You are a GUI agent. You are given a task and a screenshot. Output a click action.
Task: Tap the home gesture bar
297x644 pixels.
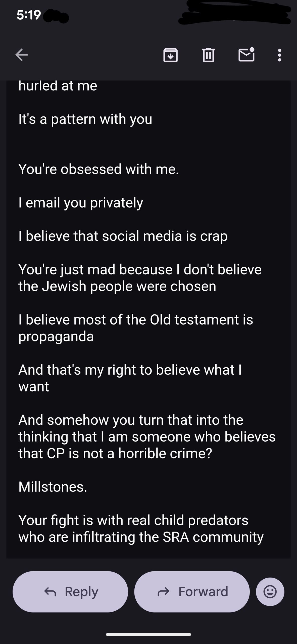click(148, 634)
